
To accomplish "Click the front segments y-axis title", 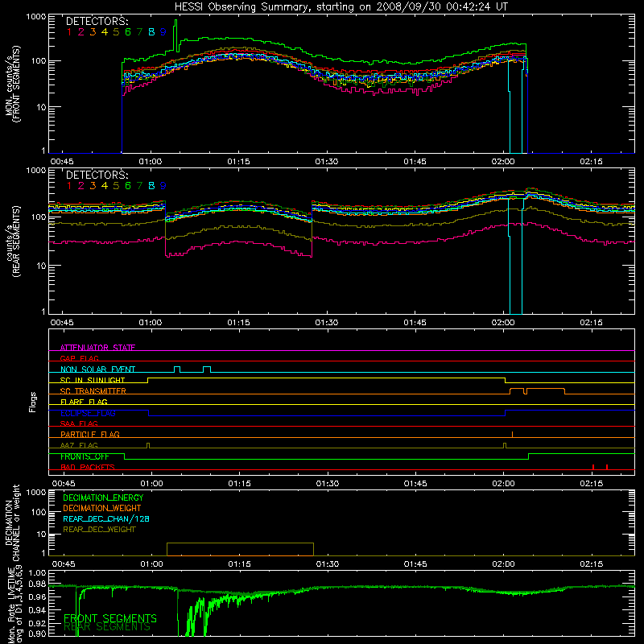I will (x=13, y=84).
